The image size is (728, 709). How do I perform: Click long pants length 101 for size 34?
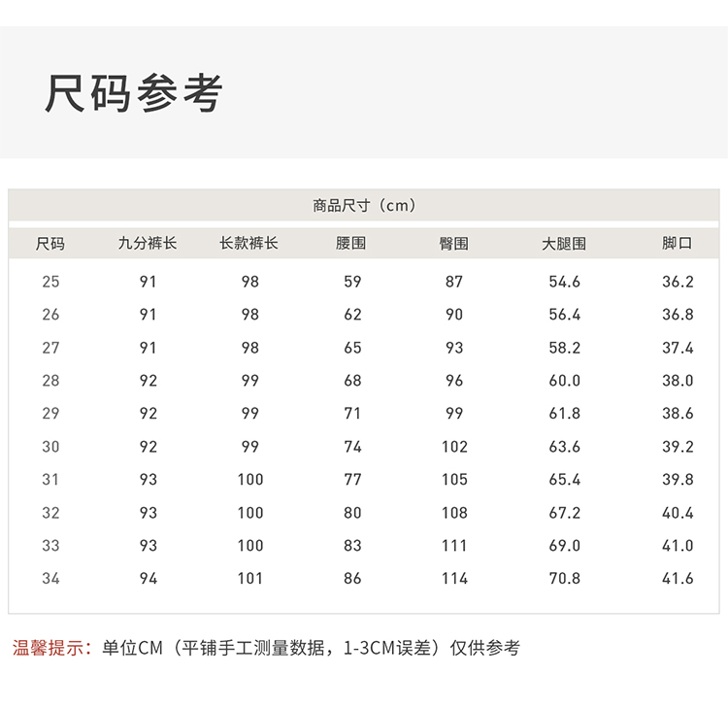tap(250, 579)
